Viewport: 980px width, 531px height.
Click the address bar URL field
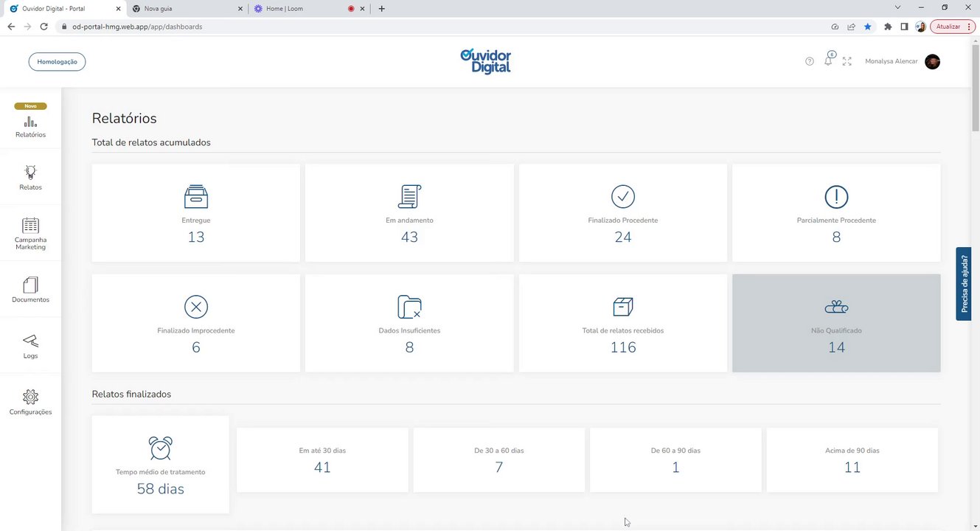442,27
